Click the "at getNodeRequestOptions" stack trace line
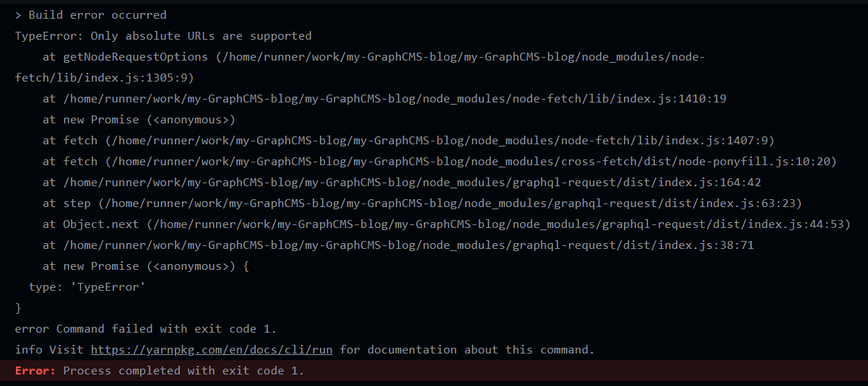The width and height of the screenshot is (868, 386). pos(373,57)
